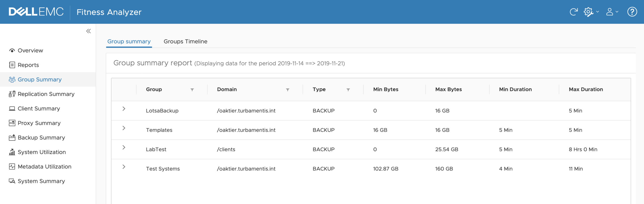Click Templates row 16 GB min bytes
Viewport: 644px width, 204px height.
[x=380, y=130]
